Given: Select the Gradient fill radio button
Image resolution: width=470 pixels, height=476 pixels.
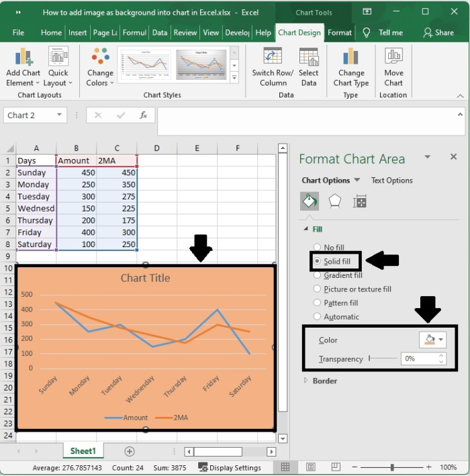Looking at the screenshot, I should 317,275.
